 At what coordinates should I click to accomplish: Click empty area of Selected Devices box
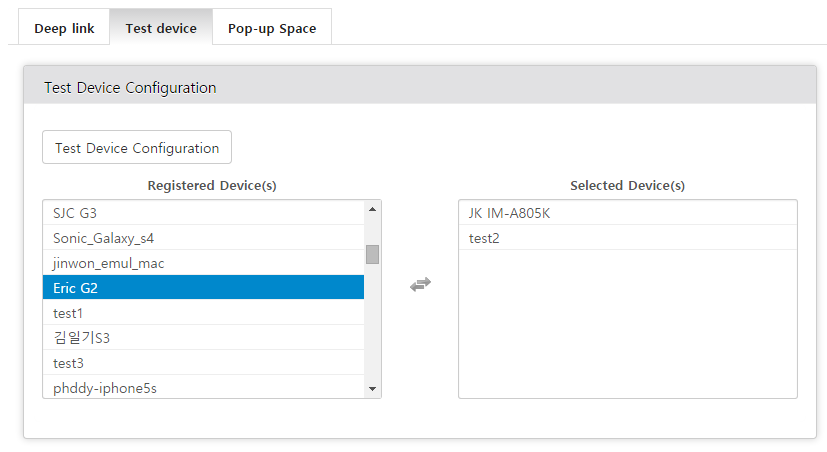tap(628, 324)
